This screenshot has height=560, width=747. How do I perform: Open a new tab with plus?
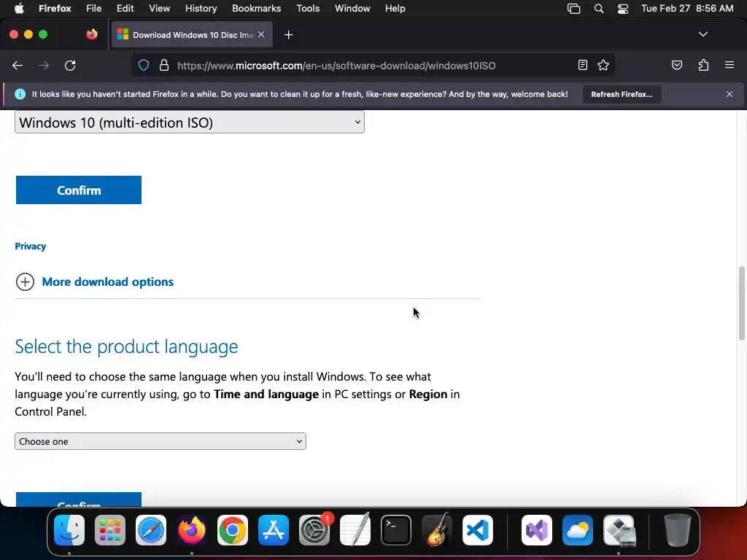click(x=288, y=35)
